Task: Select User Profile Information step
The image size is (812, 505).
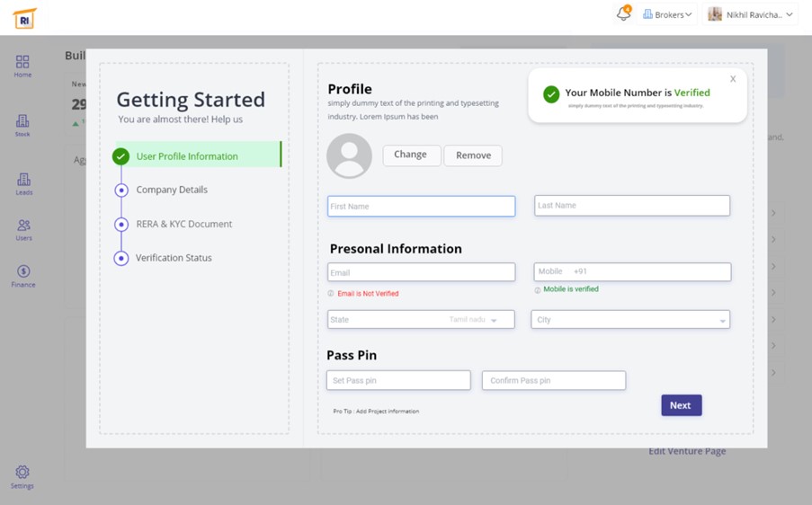Action: click(x=187, y=156)
